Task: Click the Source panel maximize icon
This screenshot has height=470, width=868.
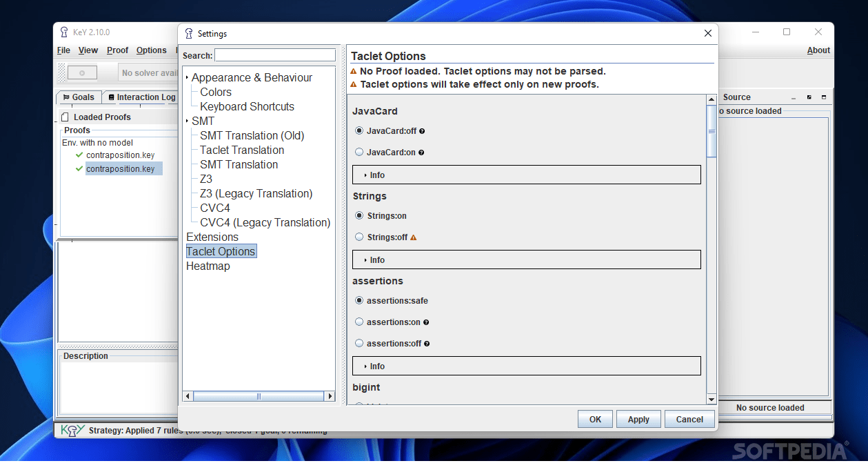Action: (824, 97)
